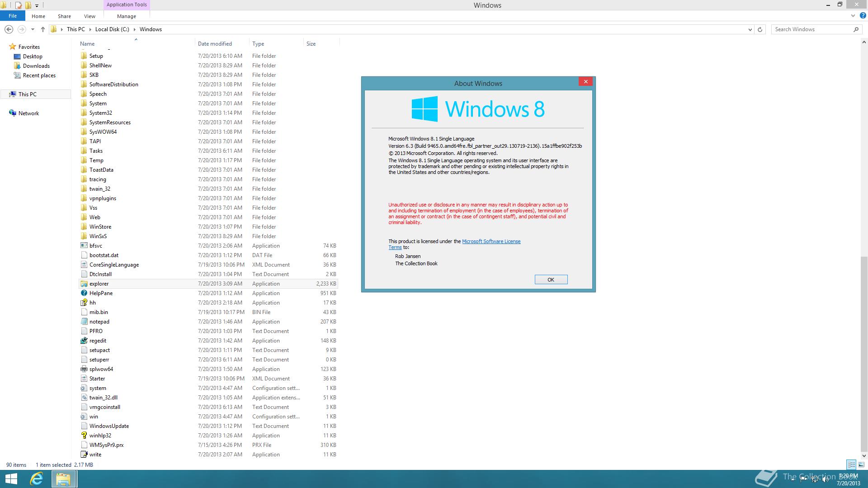Viewport: 868px width, 488px height.
Task: Sort by the Size column header
Action: (x=311, y=44)
